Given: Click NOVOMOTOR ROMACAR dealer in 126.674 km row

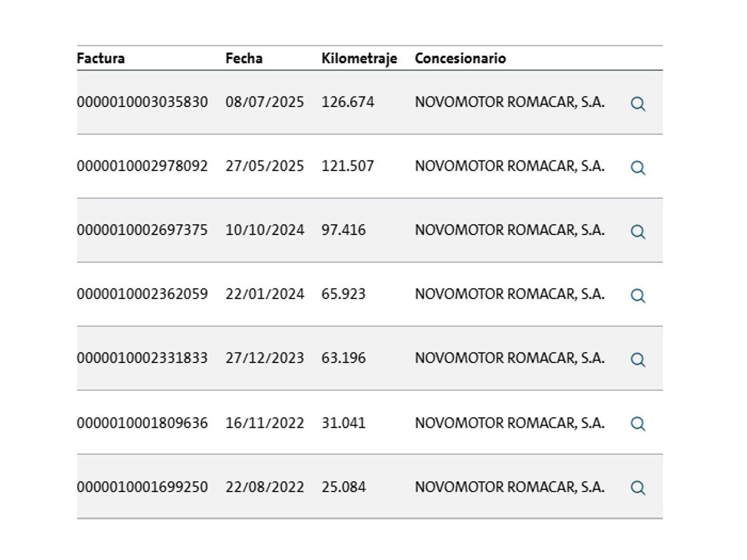Looking at the screenshot, I should [x=509, y=102].
